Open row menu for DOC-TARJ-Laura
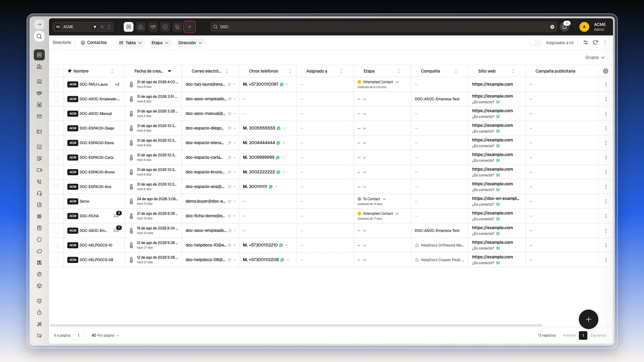 [606, 84]
